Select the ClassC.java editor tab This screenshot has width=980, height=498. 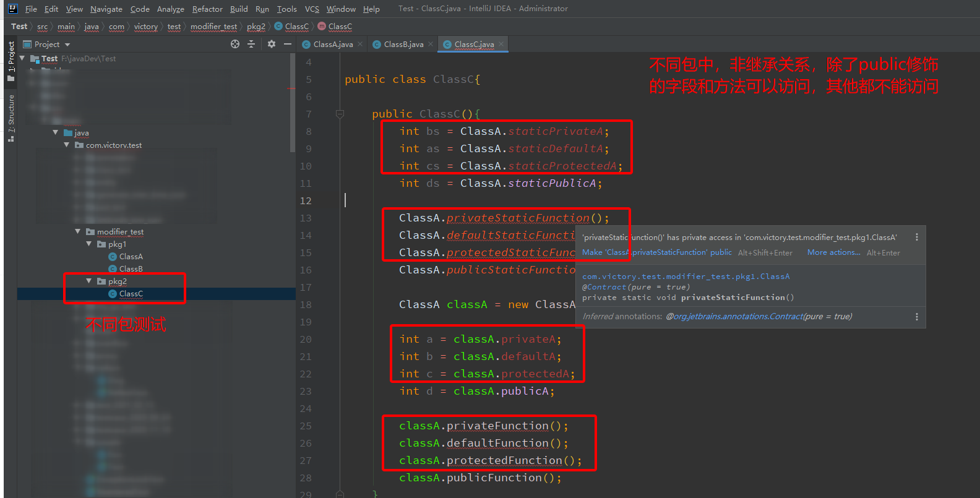(474, 44)
